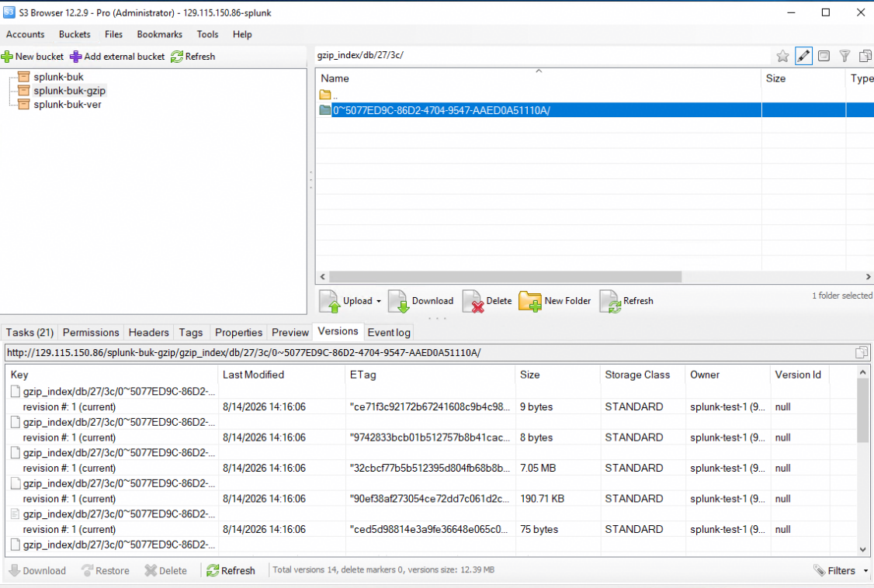
Task: Click Restore in versions toolbar
Action: point(106,571)
